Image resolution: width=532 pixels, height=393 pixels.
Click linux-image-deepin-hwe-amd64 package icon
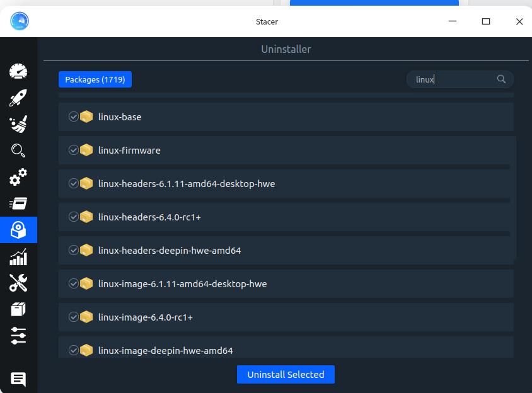click(86, 350)
